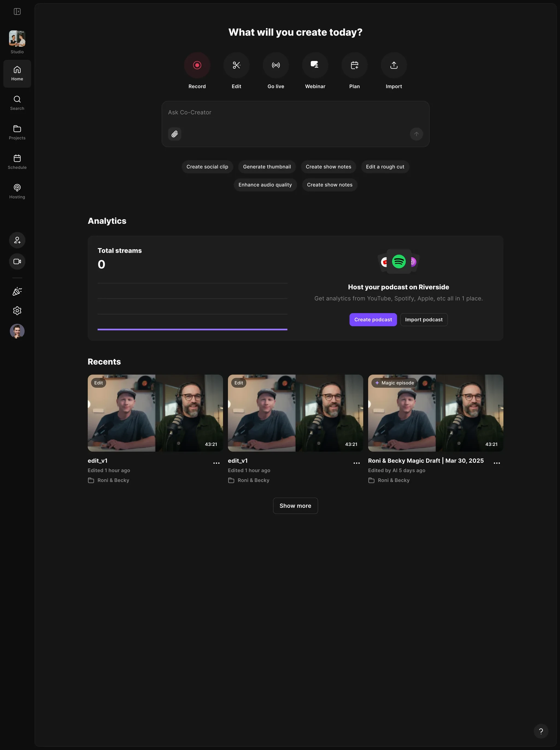Start a new recording with Record
This screenshot has width=560, height=750.
click(197, 65)
